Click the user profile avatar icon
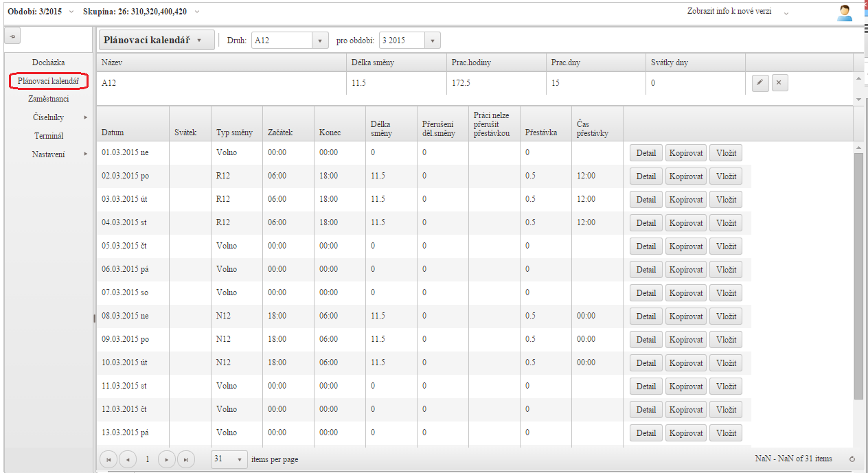The image size is (868, 473). pyautogui.click(x=845, y=12)
